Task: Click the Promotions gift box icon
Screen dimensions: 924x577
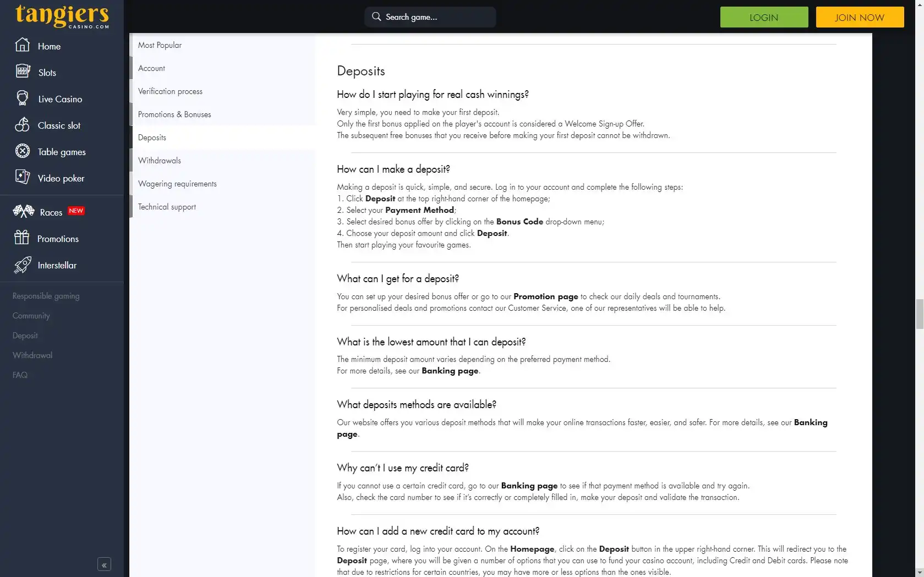Action: coord(22,238)
